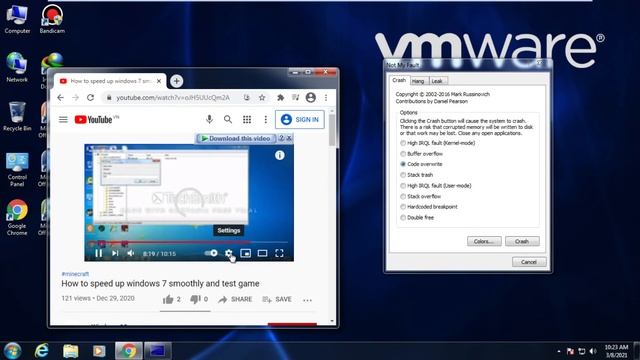Go to the YouTube home logo
This screenshot has height=360, width=640.
point(94,120)
